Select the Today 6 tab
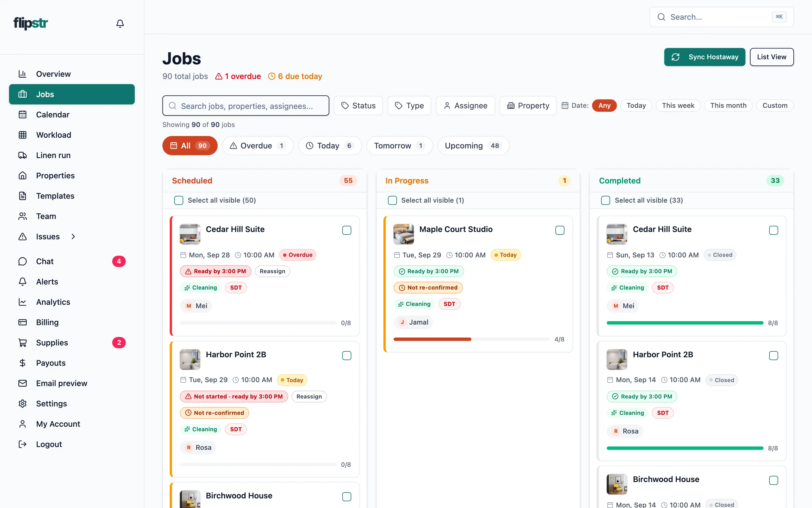Image resolution: width=812 pixels, height=508 pixels. point(330,145)
